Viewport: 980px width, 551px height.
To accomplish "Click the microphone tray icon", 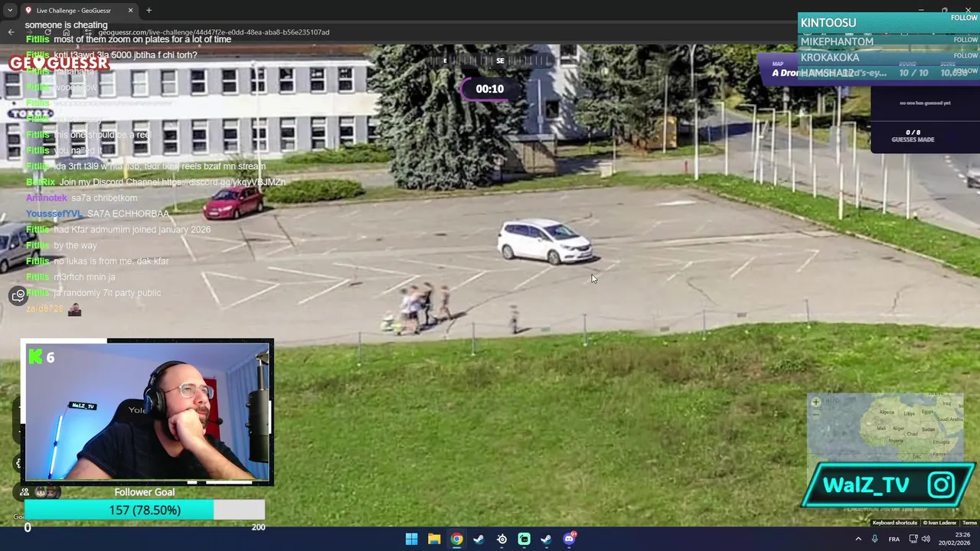I will (x=874, y=539).
